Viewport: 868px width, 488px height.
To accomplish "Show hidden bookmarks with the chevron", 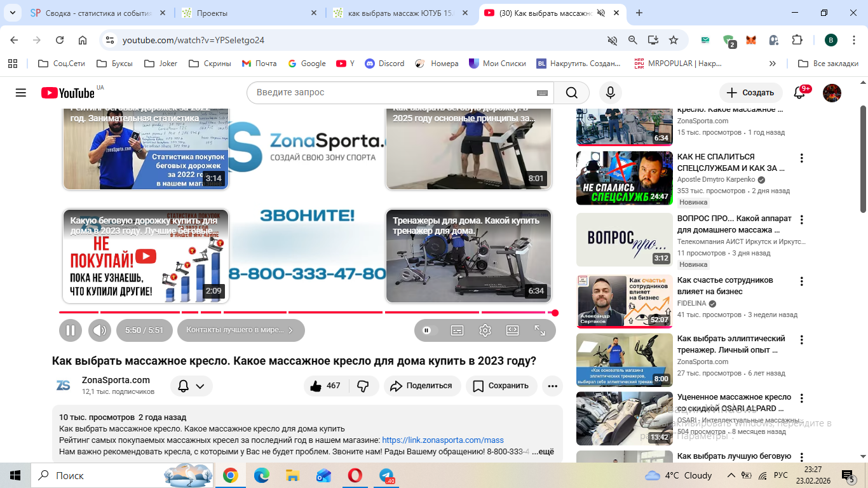I will [x=773, y=64].
